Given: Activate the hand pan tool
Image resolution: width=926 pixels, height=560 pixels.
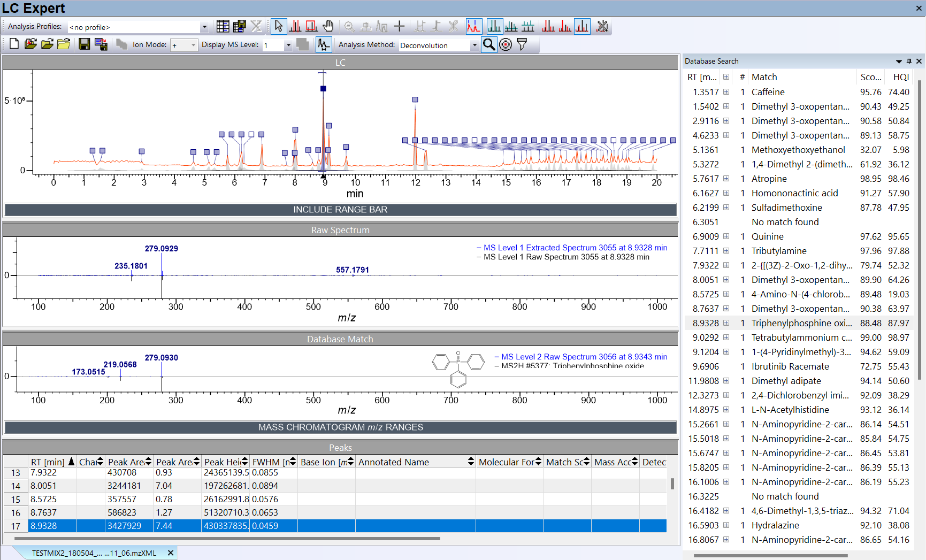Looking at the screenshot, I should 328,26.
